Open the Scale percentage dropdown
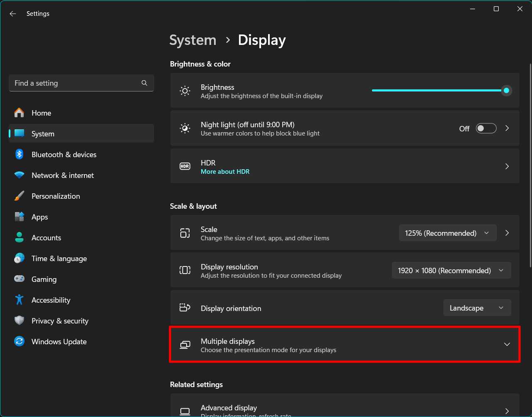The image size is (532, 417). [x=448, y=233]
